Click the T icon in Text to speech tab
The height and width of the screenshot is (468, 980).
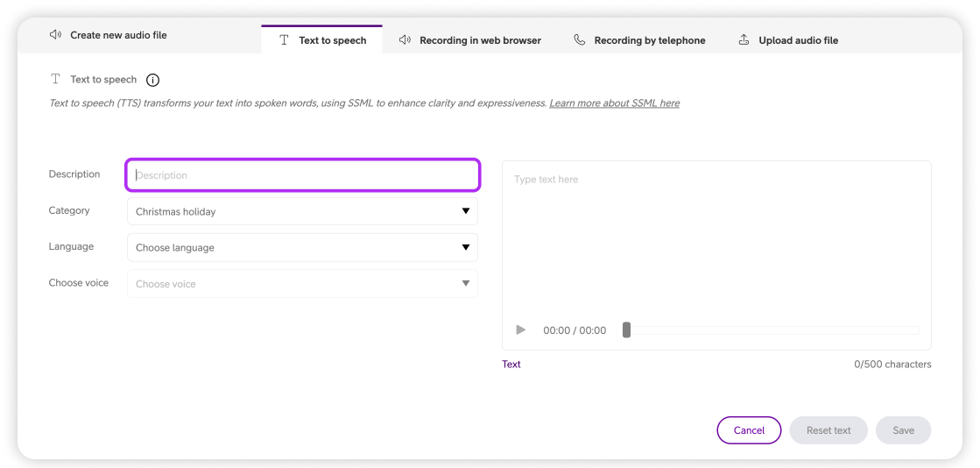point(284,40)
